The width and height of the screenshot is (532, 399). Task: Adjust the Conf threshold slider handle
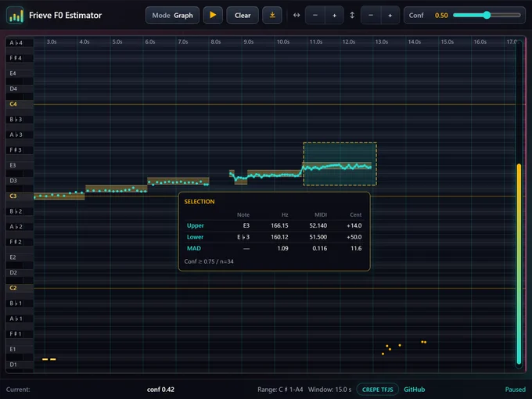(x=487, y=15)
